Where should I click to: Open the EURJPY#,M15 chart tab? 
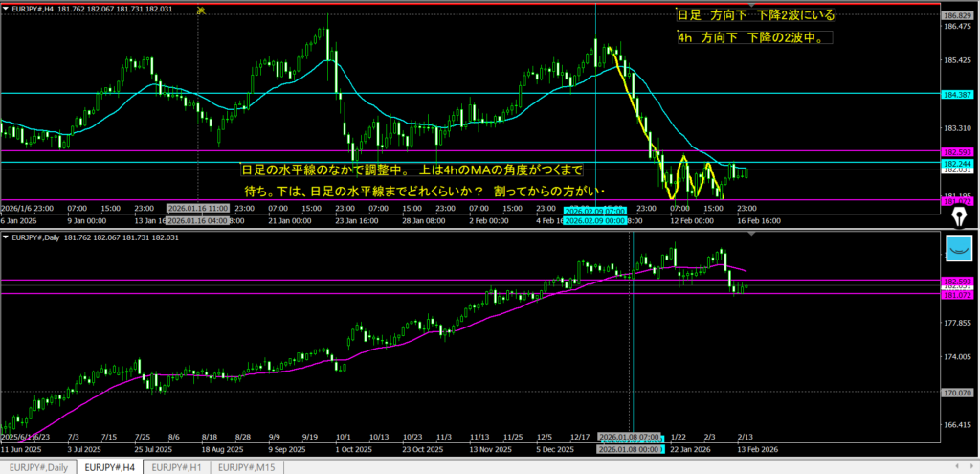click(248, 467)
